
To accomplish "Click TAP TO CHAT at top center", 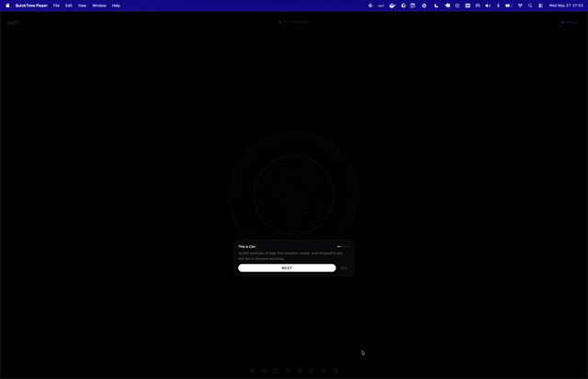I will pyautogui.click(x=294, y=22).
